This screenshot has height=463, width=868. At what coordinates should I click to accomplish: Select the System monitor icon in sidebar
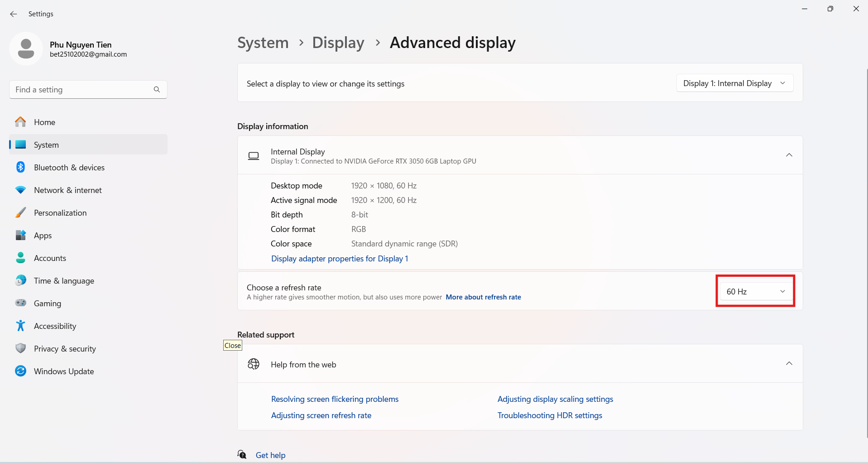[x=20, y=145]
